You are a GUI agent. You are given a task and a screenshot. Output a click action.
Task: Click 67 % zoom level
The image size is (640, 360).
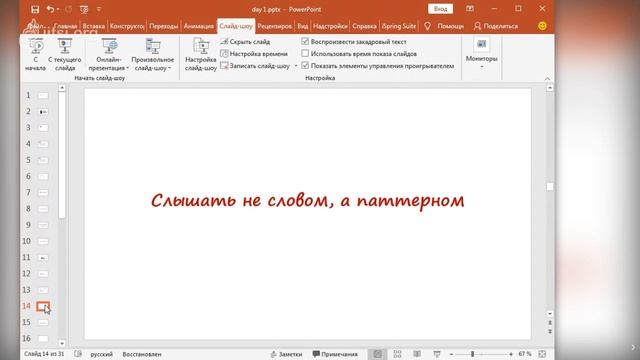click(x=525, y=354)
